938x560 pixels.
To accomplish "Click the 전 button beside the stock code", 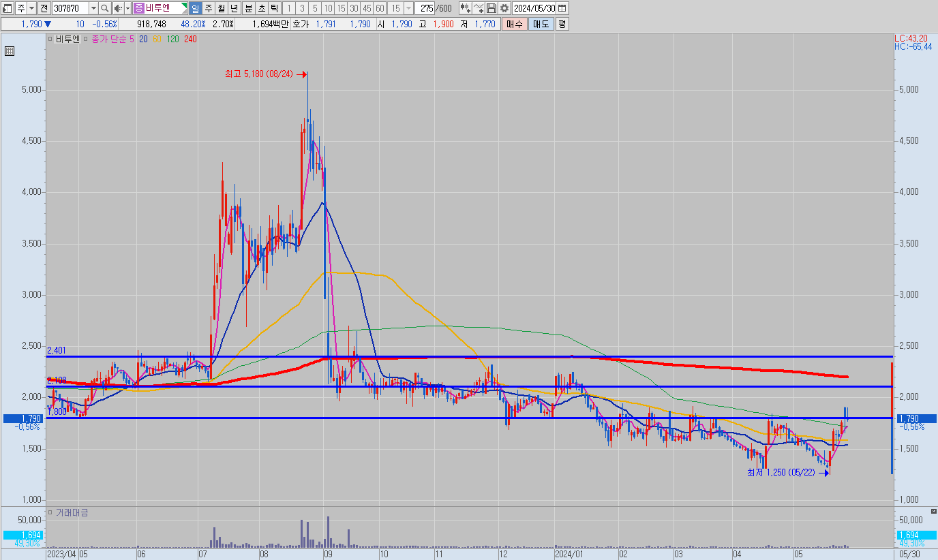I will tap(44, 8).
